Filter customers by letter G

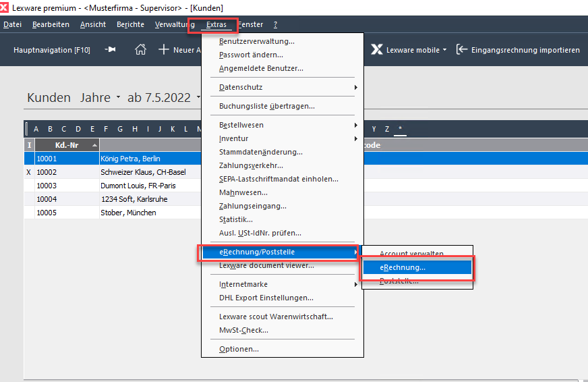click(120, 129)
